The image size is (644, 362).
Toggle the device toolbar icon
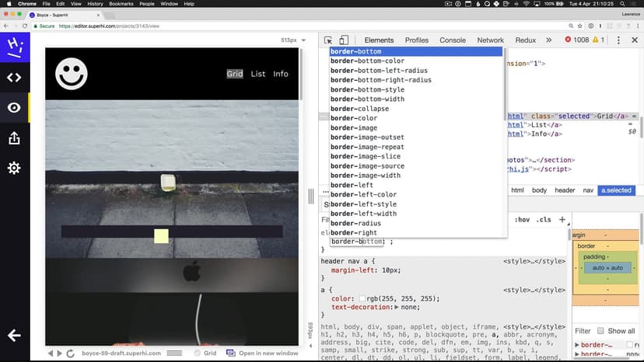tap(344, 40)
